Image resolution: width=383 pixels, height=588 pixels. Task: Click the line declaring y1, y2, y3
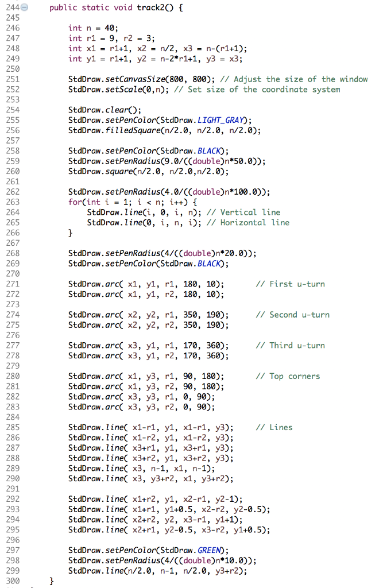pos(155,59)
